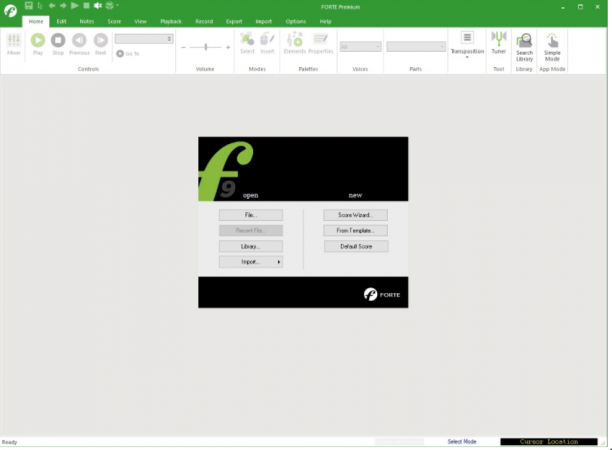Click the print icon in quick access toolbar

point(109,5)
